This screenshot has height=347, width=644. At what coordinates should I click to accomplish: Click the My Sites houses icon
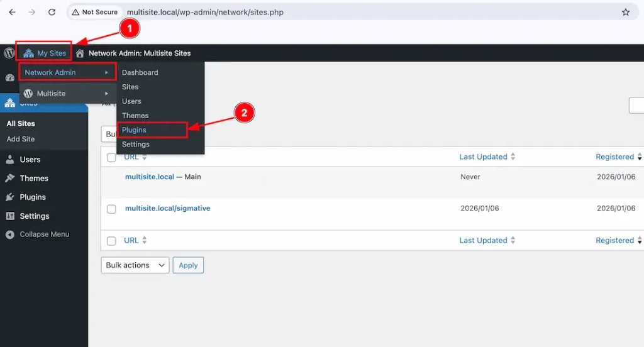point(28,53)
